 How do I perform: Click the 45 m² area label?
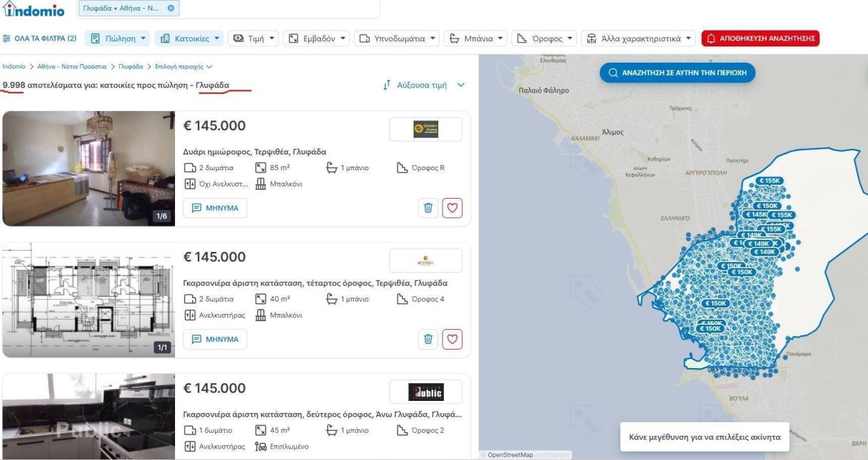click(272, 431)
